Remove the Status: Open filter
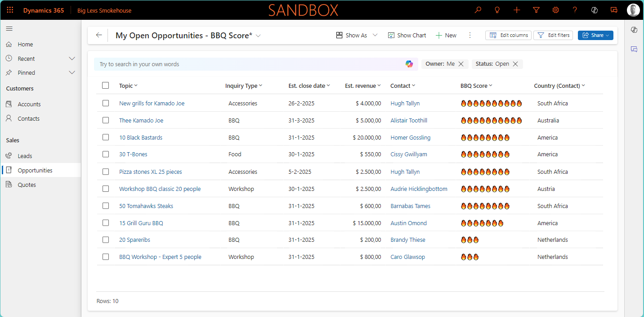The width and height of the screenshot is (644, 317). (x=515, y=64)
